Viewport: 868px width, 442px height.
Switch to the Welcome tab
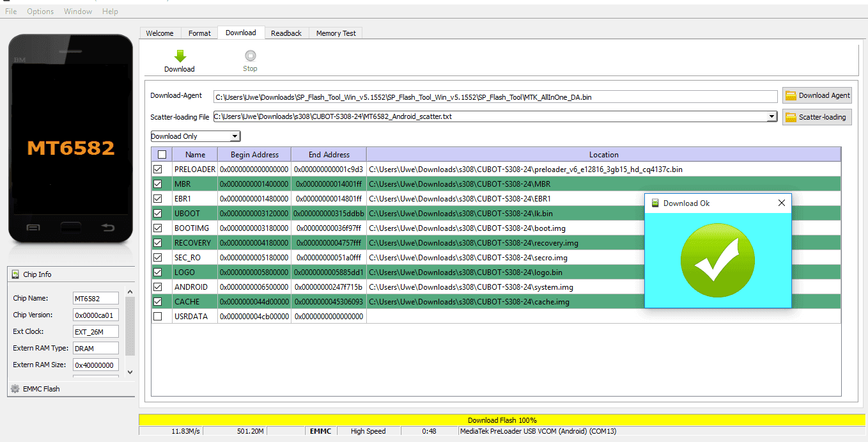(160, 33)
